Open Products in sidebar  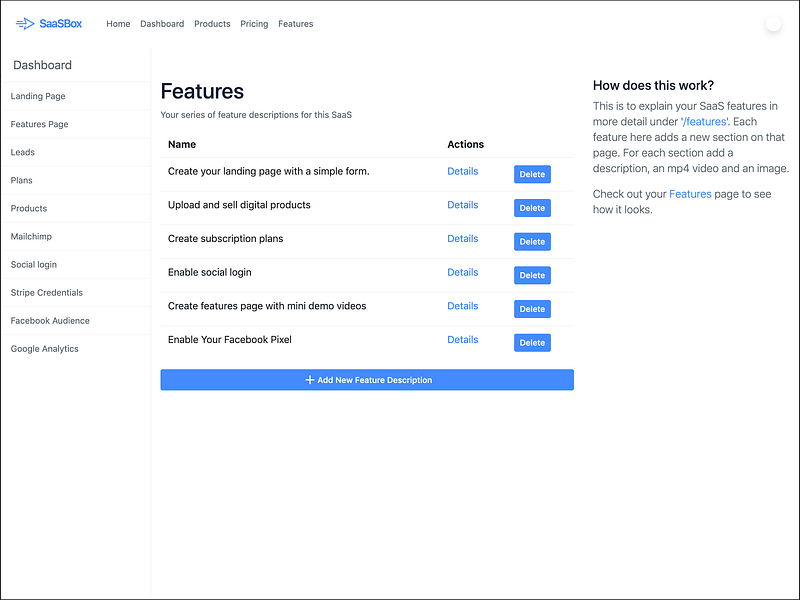76,208
